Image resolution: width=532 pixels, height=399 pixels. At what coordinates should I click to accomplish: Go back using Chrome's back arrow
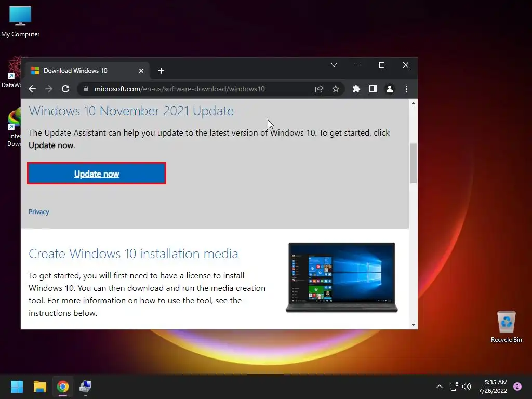point(32,89)
